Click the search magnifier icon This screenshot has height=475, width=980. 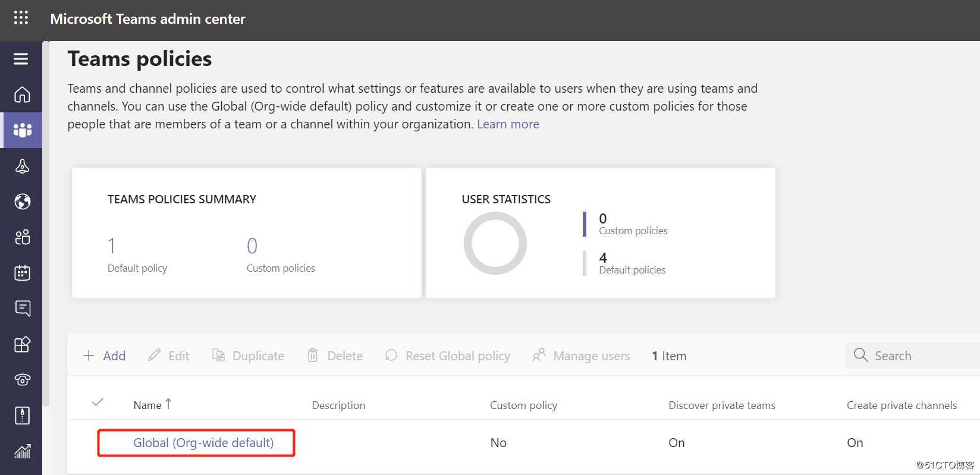pos(860,355)
